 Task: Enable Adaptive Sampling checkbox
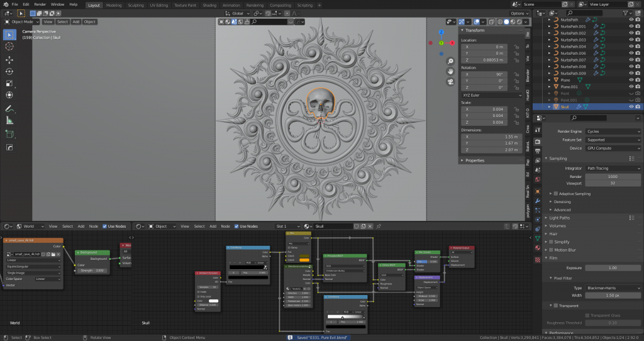556,194
